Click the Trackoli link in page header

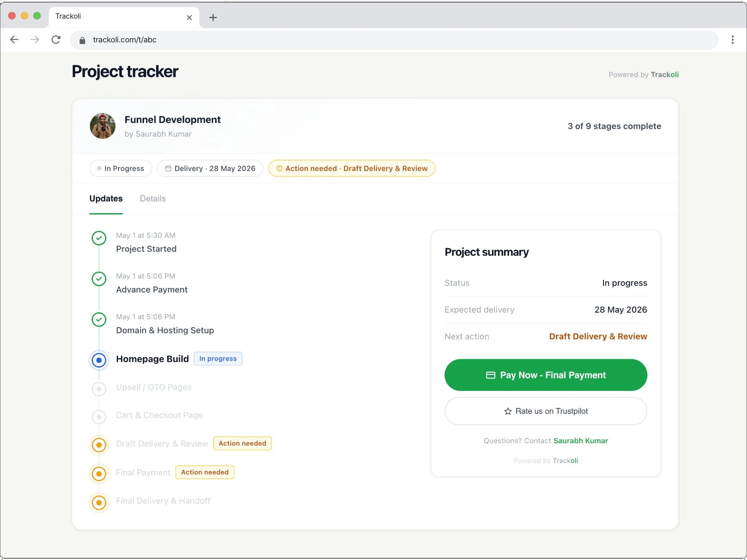pos(664,74)
